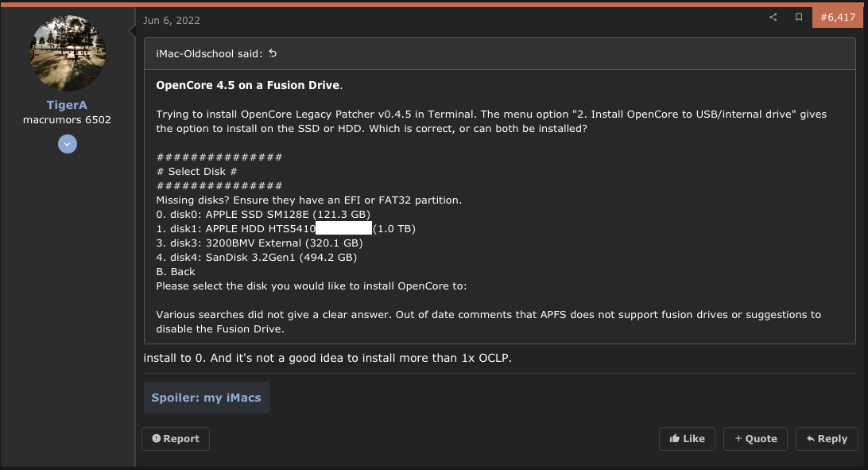
Task: Click the exclamation icon in Report
Action: coord(157,438)
